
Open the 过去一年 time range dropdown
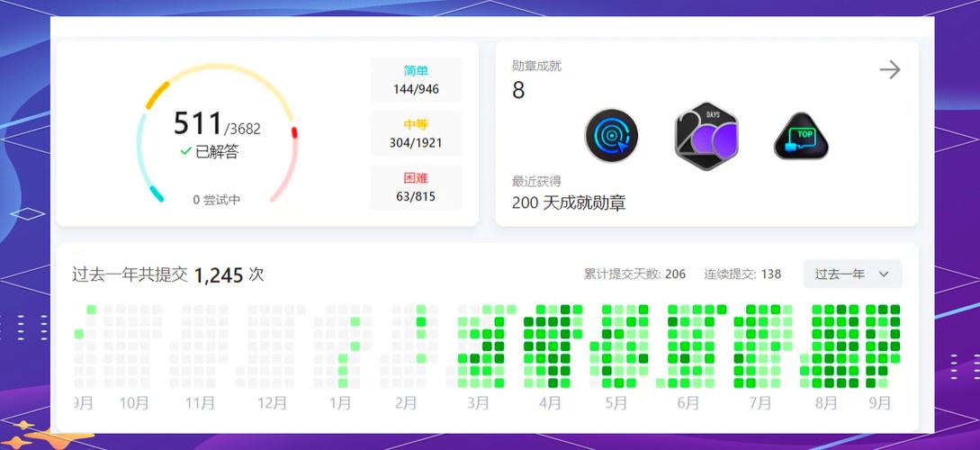point(852,274)
